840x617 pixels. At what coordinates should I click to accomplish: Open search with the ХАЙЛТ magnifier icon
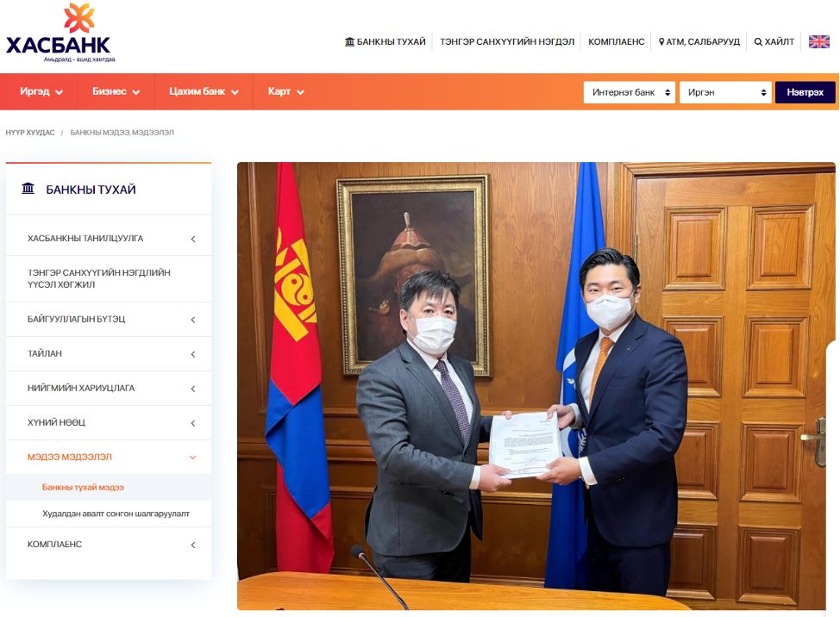(758, 42)
